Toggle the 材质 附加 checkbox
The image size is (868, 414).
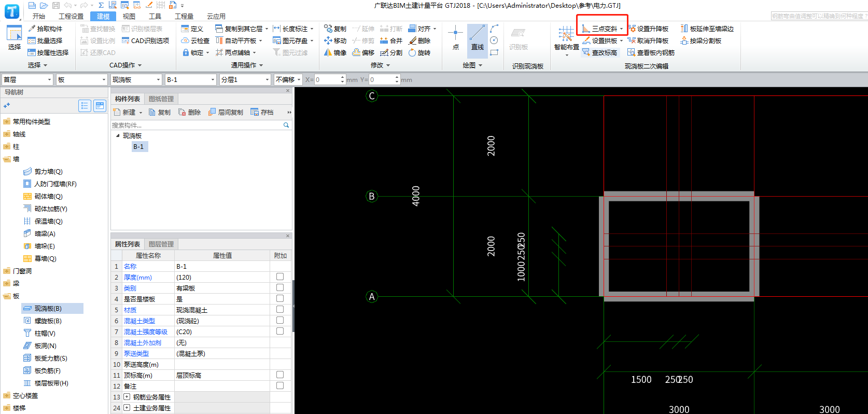(280, 309)
